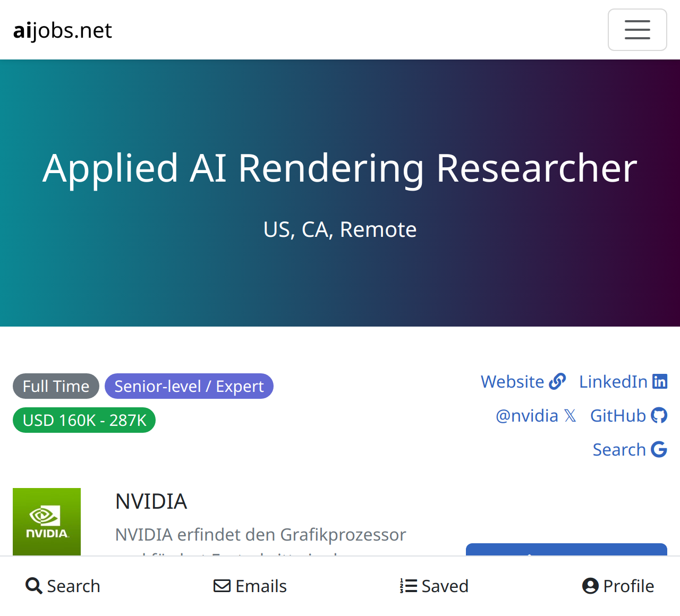This screenshot has height=616, width=680.
Task: Open Saved in bottom navigation
Action: pyautogui.click(x=434, y=586)
